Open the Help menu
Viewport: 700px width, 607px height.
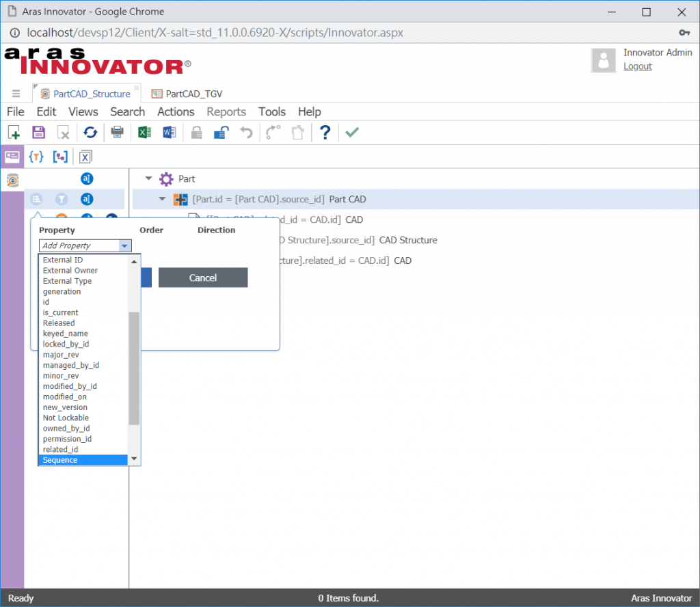point(310,111)
